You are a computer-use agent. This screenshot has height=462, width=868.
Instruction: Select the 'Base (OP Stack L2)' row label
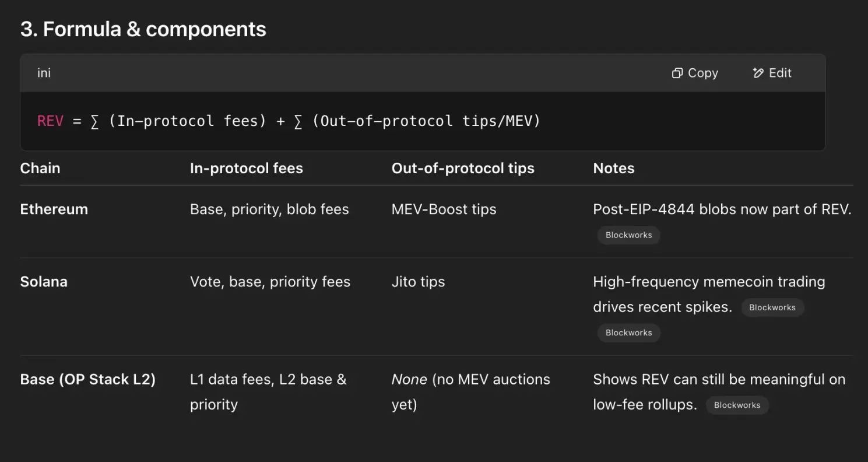click(87, 379)
